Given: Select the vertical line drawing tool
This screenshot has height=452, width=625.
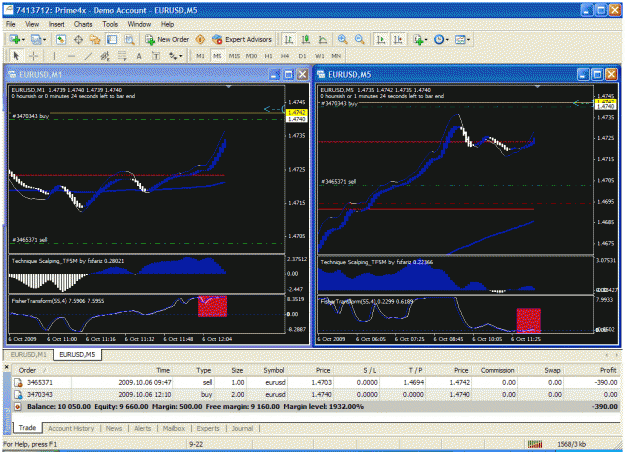Looking at the screenshot, I should [x=54, y=56].
